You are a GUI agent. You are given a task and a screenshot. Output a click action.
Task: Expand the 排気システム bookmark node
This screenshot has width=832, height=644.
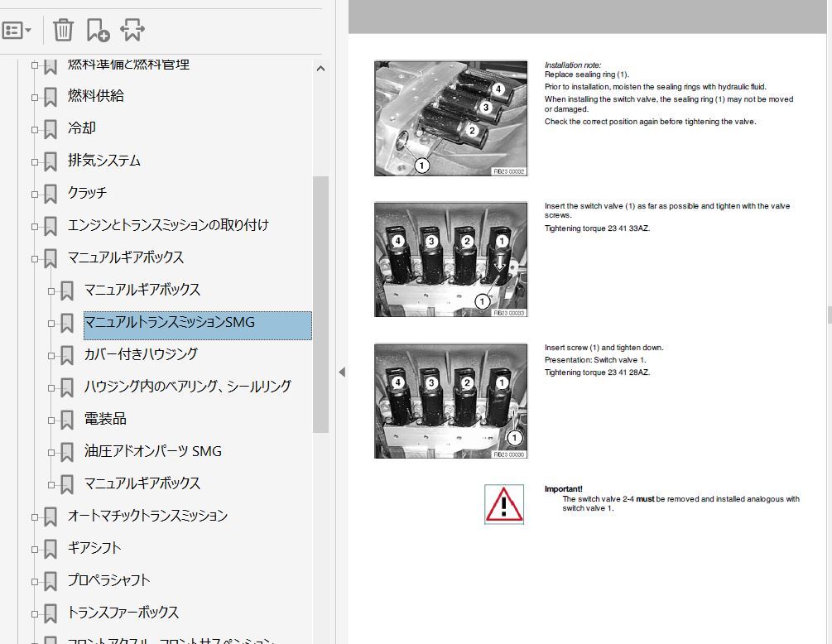pos(35,161)
